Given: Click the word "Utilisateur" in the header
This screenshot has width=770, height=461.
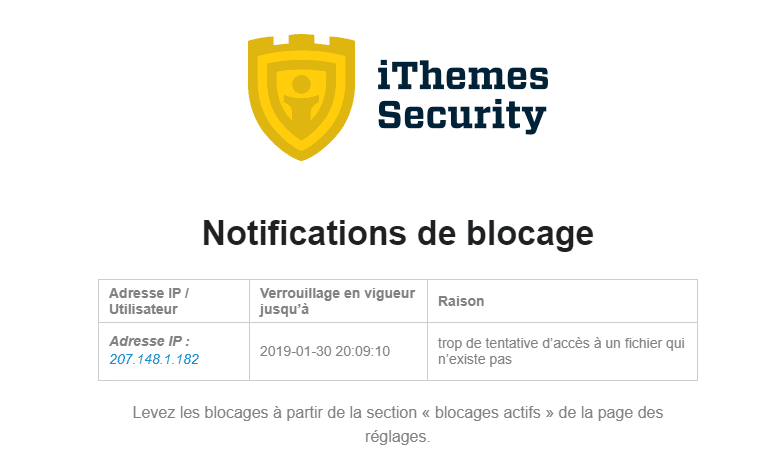Looking at the screenshot, I should pos(143,310).
